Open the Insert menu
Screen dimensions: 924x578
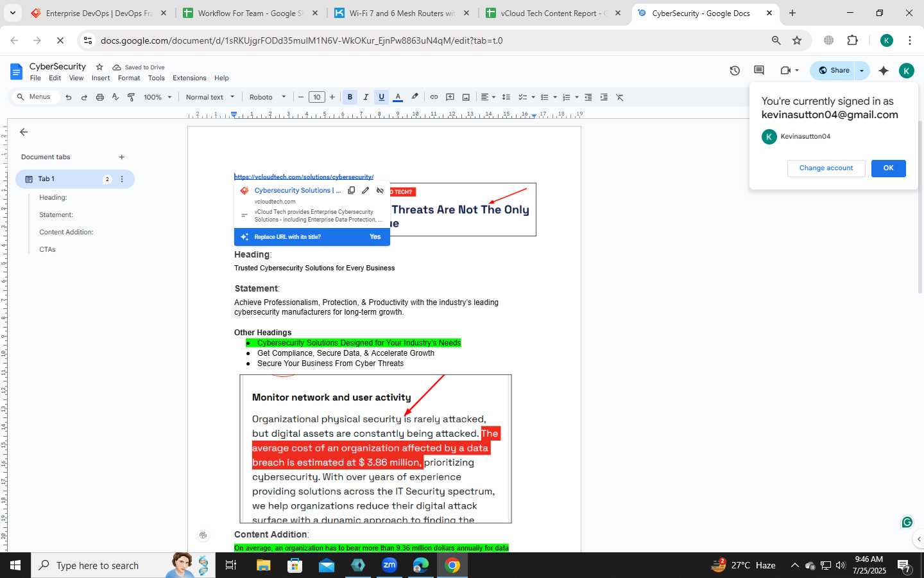tap(101, 78)
